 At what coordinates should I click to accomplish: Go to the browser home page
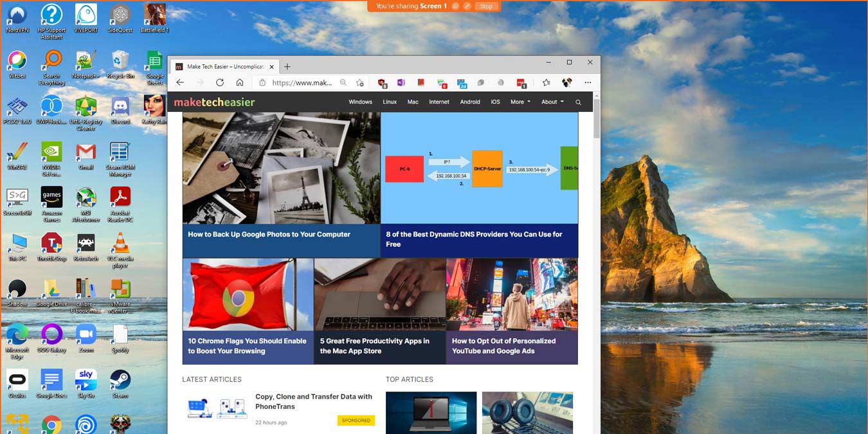[240, 82]
